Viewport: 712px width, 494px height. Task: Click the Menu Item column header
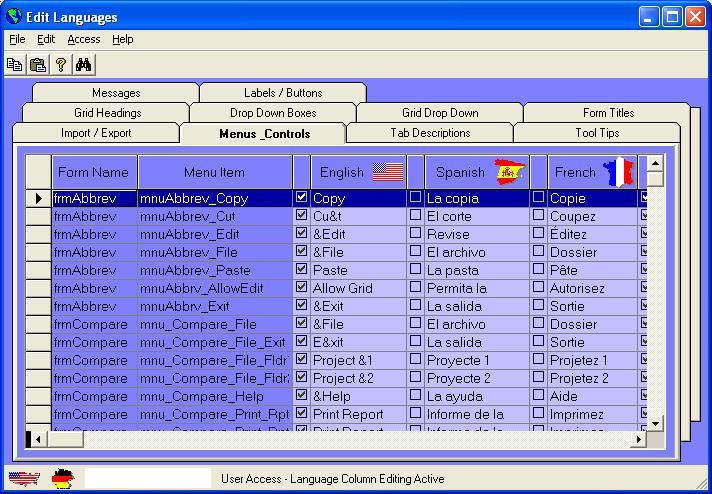coord(214,172)
